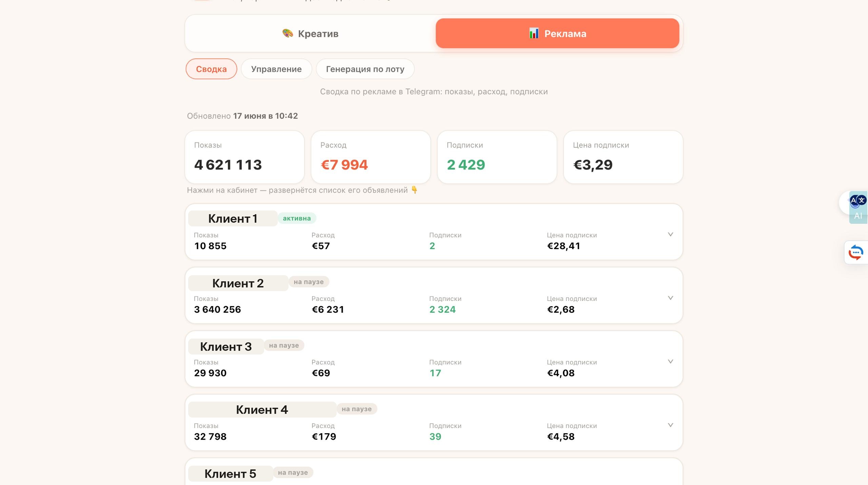
Task: Open the AI translate widget at the right edge
Action: click(x=858, y=207)
